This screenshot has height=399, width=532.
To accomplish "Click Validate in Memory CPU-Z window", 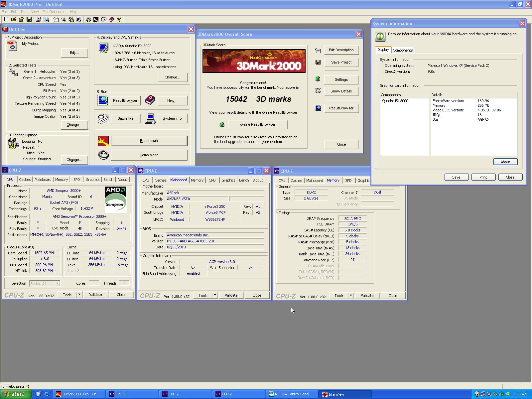I will click(x=367, y=296).
